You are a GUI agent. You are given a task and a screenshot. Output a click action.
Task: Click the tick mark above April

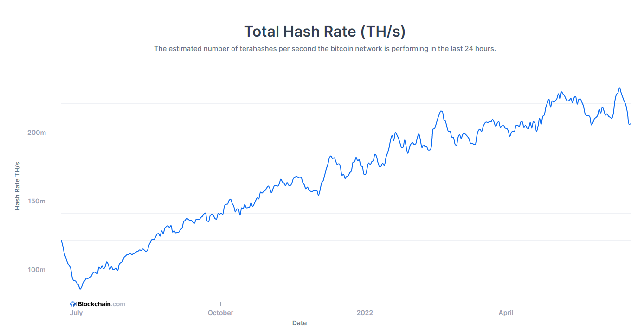(506, 304)
